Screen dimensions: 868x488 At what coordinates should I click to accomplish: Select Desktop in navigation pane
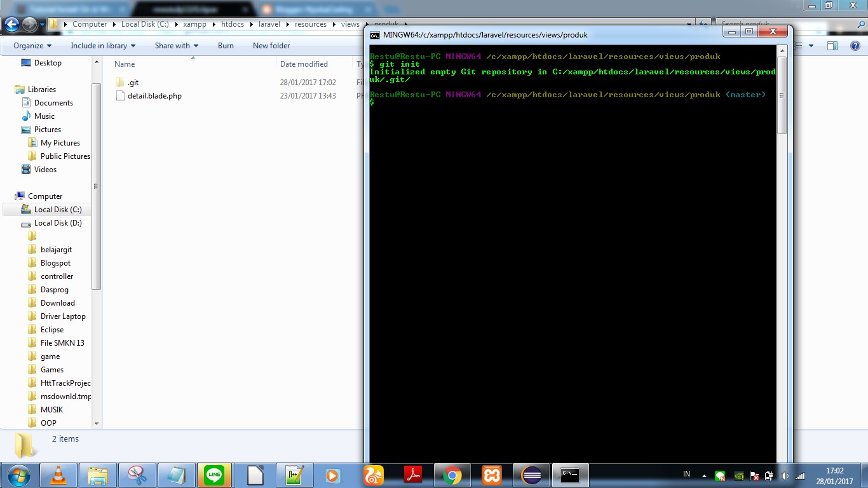(x=48, y=63)
